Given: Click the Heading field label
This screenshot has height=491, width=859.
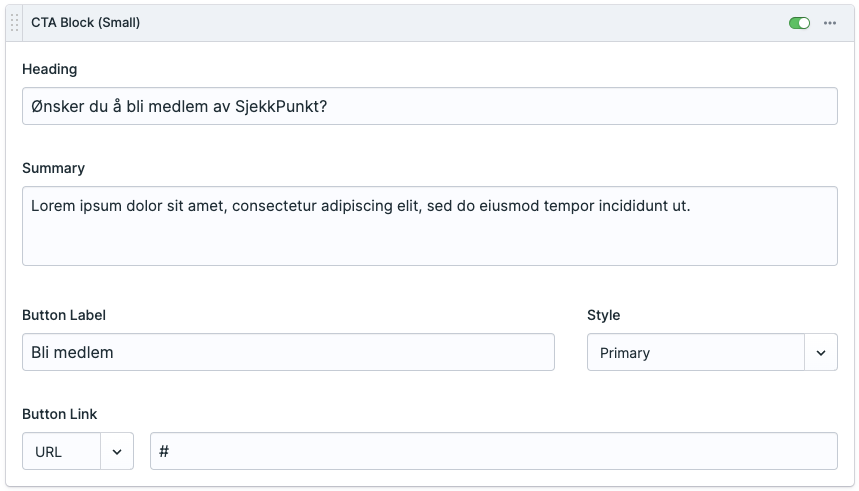Looking at the screenshot, I should coord(49,69).
